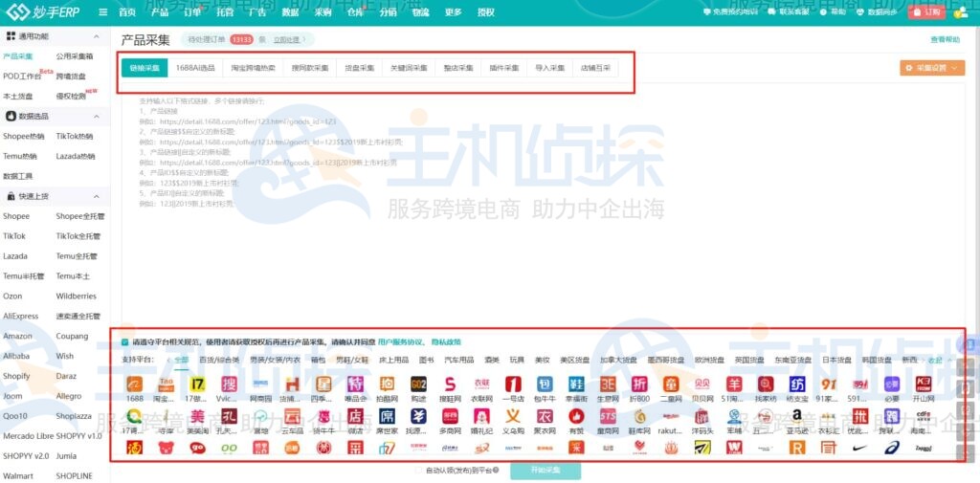Select the 货盘采集 tab

point(360,68)
